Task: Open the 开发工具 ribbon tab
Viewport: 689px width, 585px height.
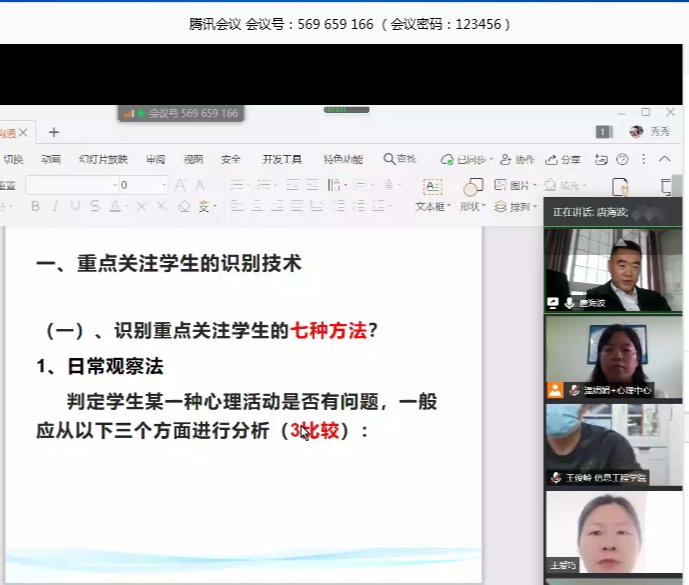Action: (282, 159)
